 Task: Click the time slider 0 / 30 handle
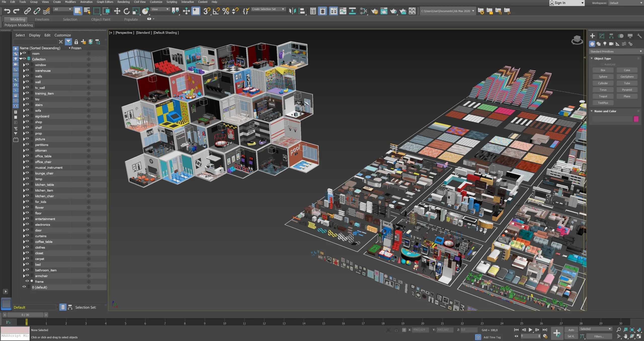(25, 315)
